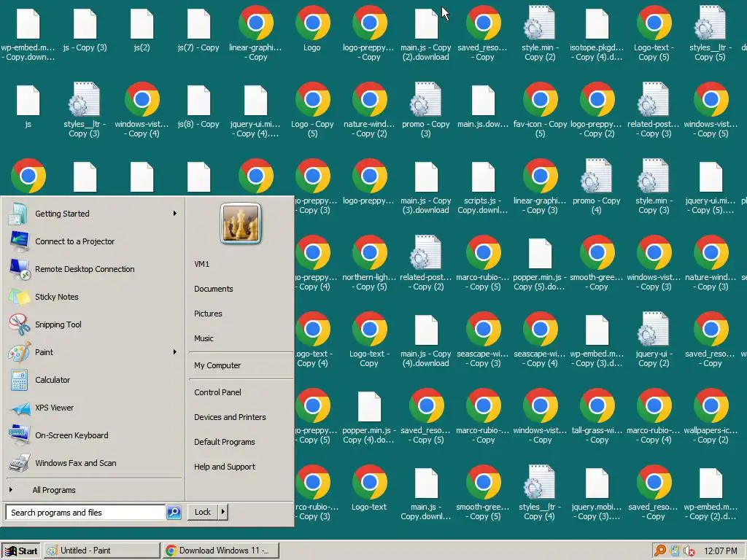The width and height of the screenshot is (747, 560).
Task: Click the Search programs and files box
Action: coord(86,513)
